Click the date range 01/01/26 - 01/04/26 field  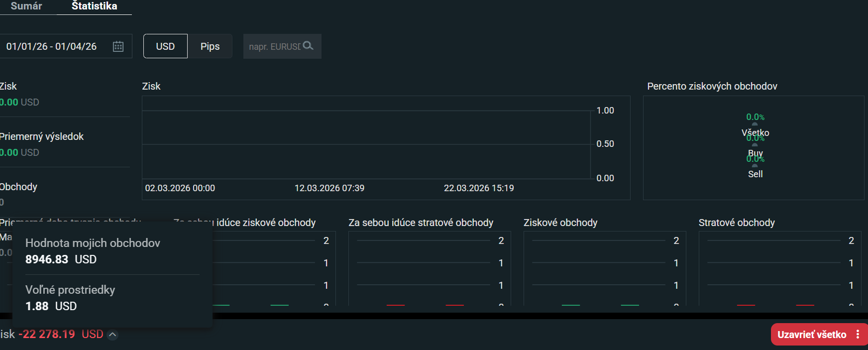click(x=52, y=46)
